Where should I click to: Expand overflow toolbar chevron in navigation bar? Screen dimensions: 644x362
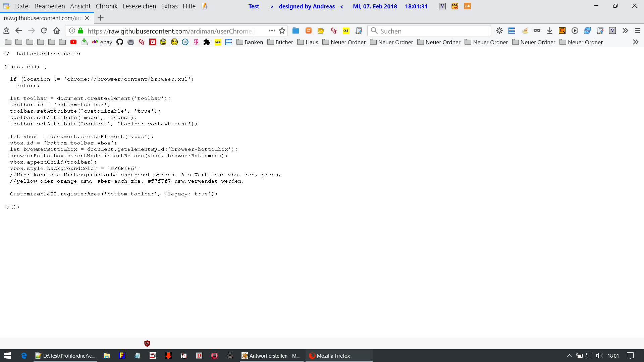click(625, 31)
